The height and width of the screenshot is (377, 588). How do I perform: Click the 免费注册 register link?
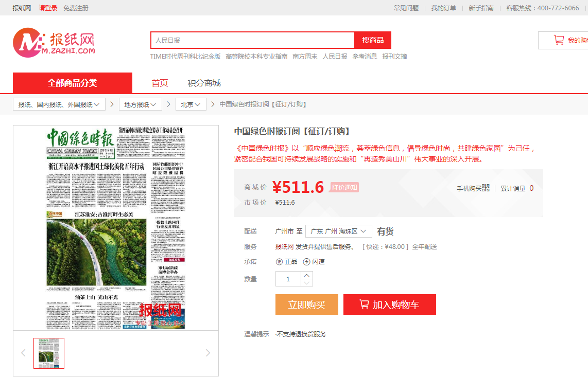(76, 8)
